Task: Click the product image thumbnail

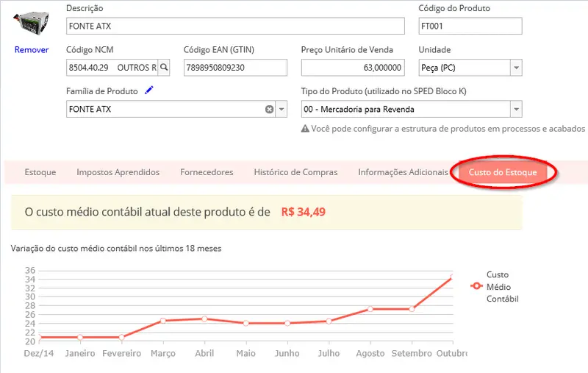Action: [x=32, y=24]
